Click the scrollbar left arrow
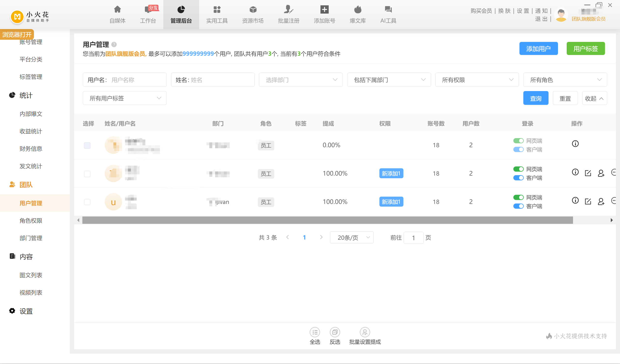 coord(78,220)
